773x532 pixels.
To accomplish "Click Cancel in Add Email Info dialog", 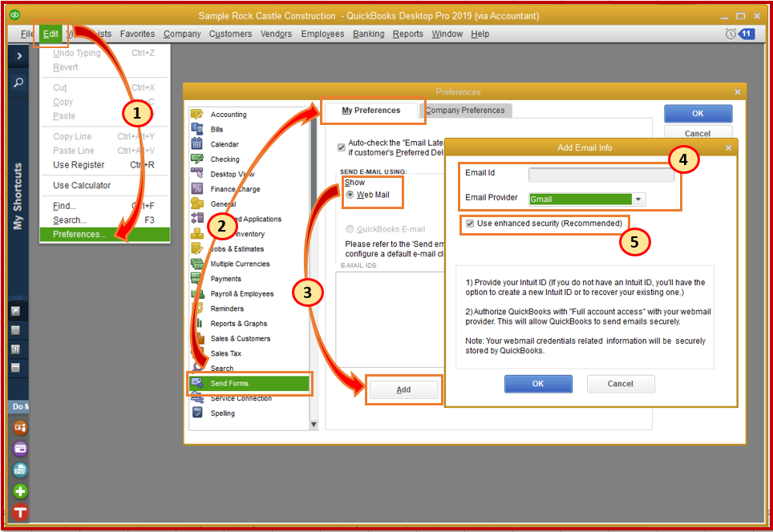I will point(620,384).
